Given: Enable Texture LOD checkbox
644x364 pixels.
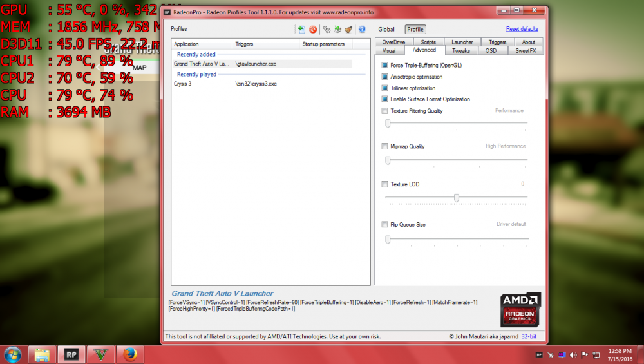Looking at the screenshot, I should (x=385, y=184).
